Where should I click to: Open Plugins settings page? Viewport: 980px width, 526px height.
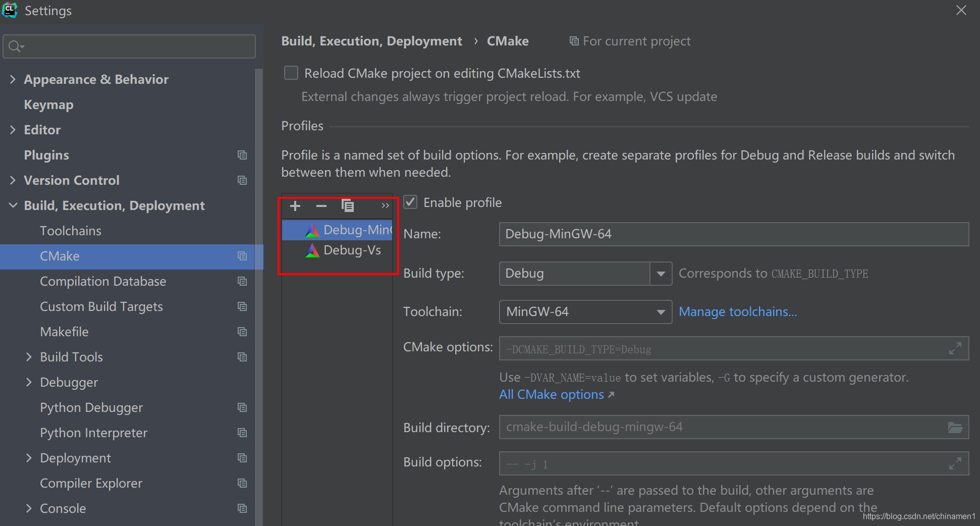click(x=46, y=155)
